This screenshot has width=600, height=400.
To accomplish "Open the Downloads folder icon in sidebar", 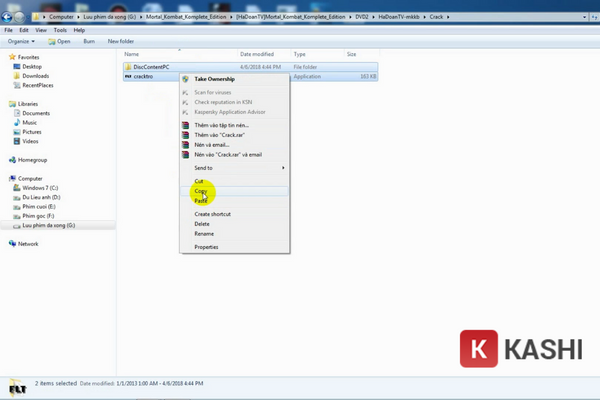I will 15,76.
